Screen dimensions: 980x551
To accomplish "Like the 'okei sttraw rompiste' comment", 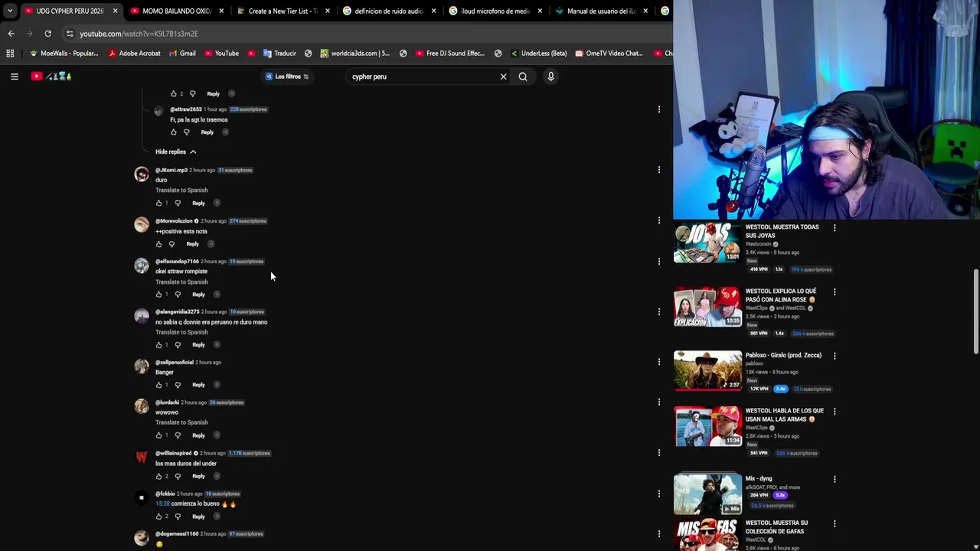I will [x=159, y=295].
